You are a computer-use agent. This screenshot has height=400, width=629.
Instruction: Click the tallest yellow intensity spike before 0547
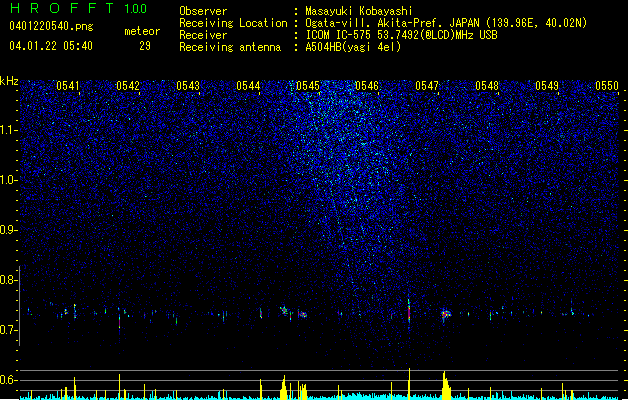[x=409, y=384]
